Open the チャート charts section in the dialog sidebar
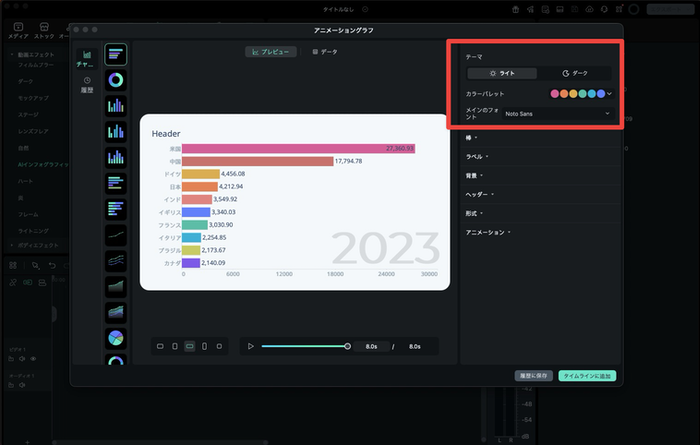 tap(87, 59)
